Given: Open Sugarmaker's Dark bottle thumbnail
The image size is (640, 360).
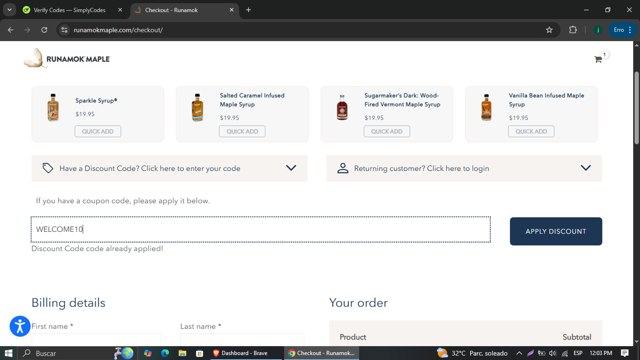Looking at the screenshot, I should point(342,107).
